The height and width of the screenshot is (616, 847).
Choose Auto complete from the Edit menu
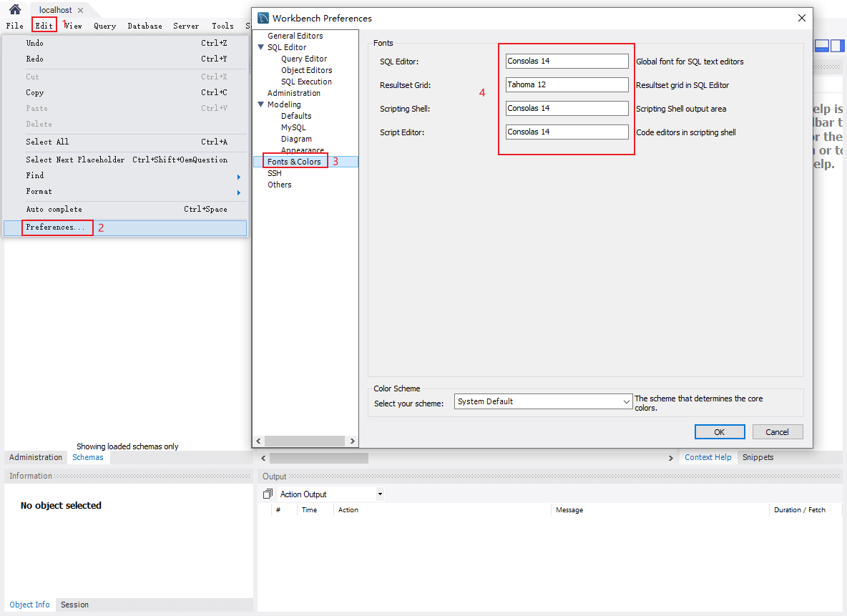(x=125, y=209)
